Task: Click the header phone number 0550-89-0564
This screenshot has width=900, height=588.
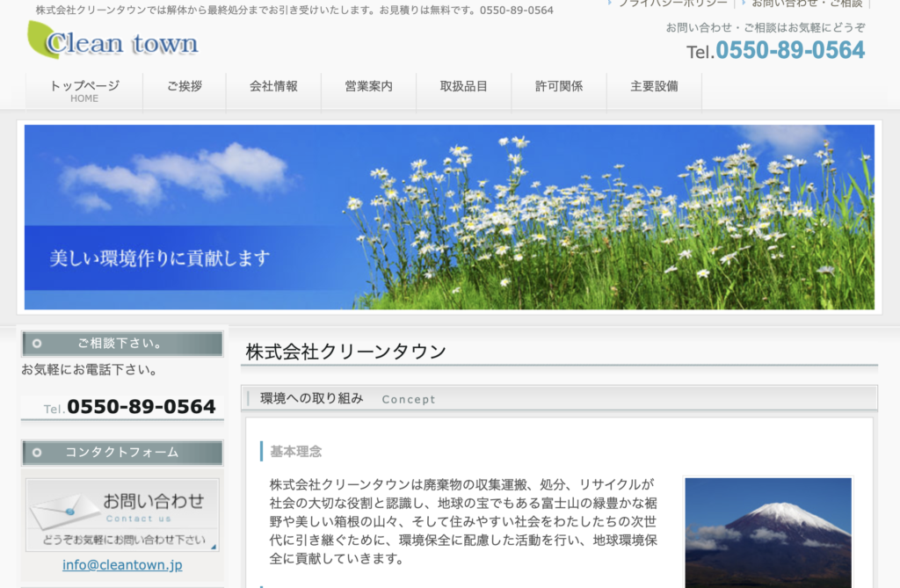Action: click(x=790, y=50)
